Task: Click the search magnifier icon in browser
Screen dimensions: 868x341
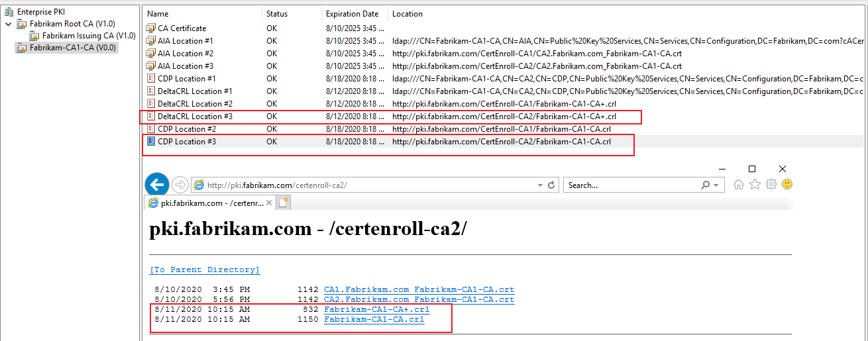Action: 706,185
